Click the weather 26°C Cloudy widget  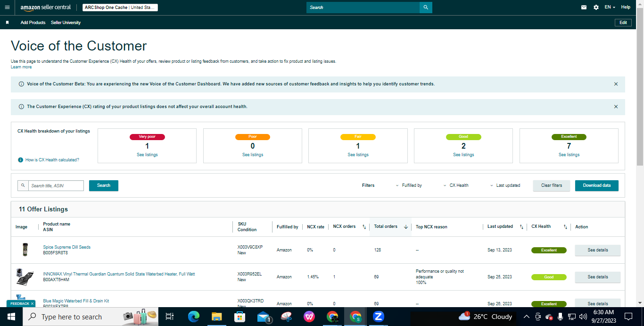point(485,317)
